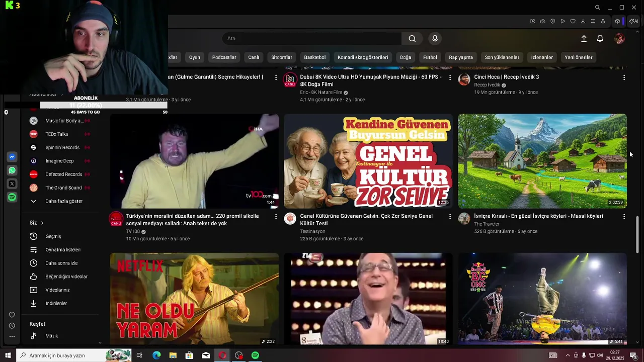Open Spotify from the Windows taskbar
The image size is (644, 362).
255,355
